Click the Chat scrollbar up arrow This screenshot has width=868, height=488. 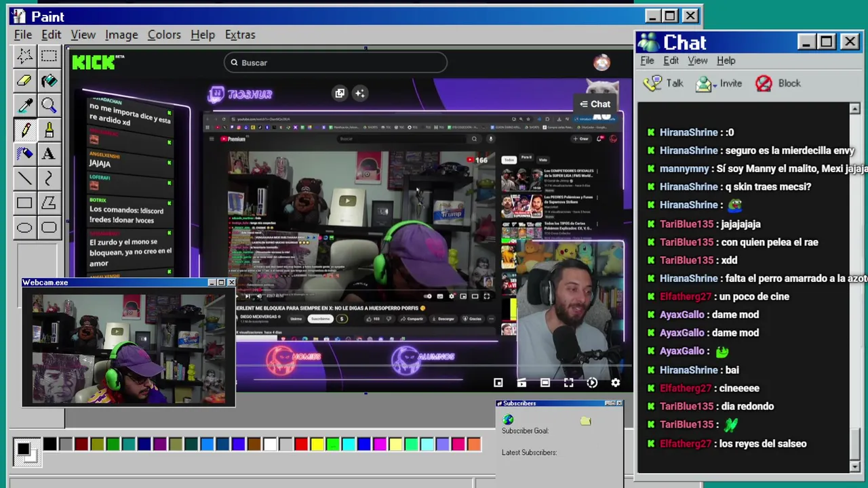coord(854,109)
